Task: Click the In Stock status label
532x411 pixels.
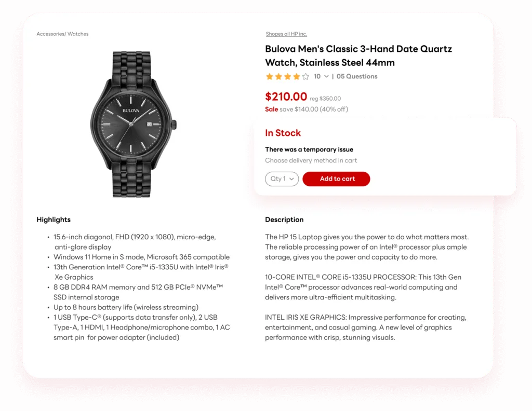Action: pos(283,133)
